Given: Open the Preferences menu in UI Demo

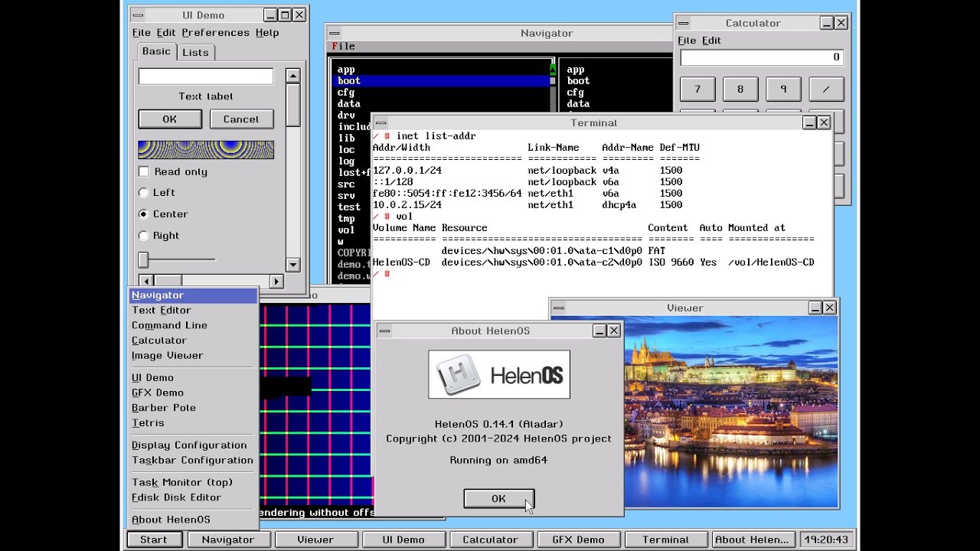Looking at the screenshot, I should pyautogui.click(x=215, y=33).
